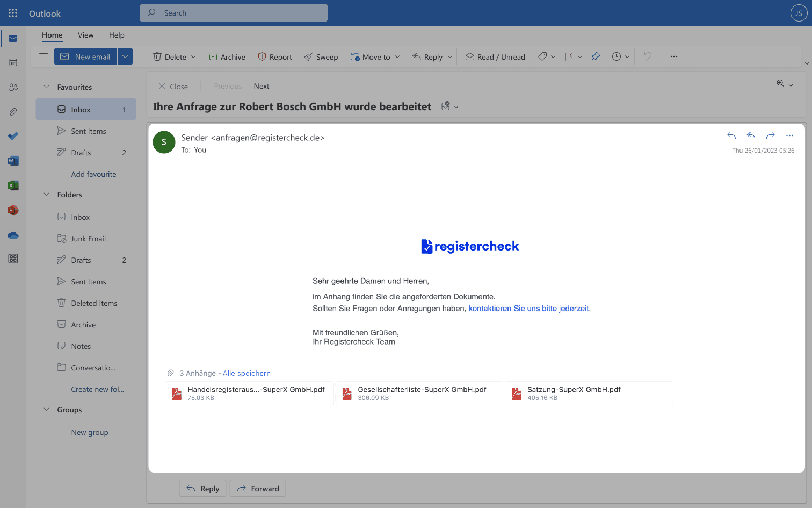Open More apps icon in left rail

click(x=13, y=259)
